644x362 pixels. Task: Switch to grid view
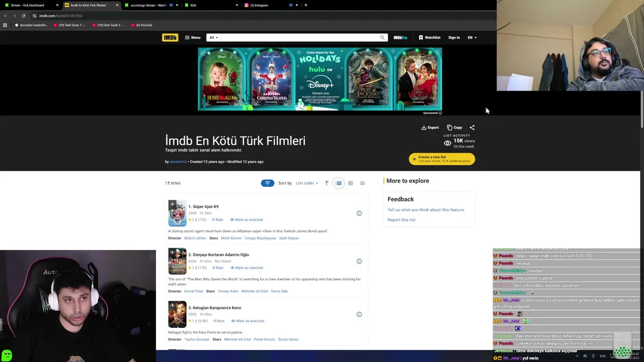pos(350,183)
